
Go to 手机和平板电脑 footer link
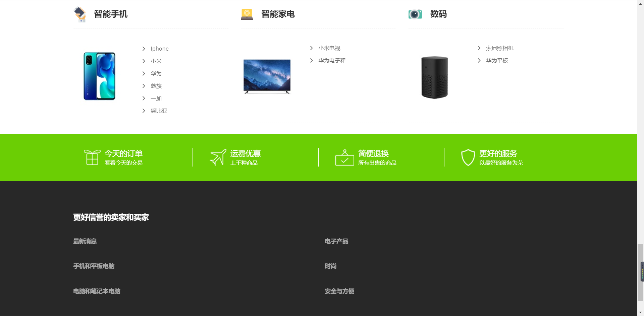click(x=94, y=266)
